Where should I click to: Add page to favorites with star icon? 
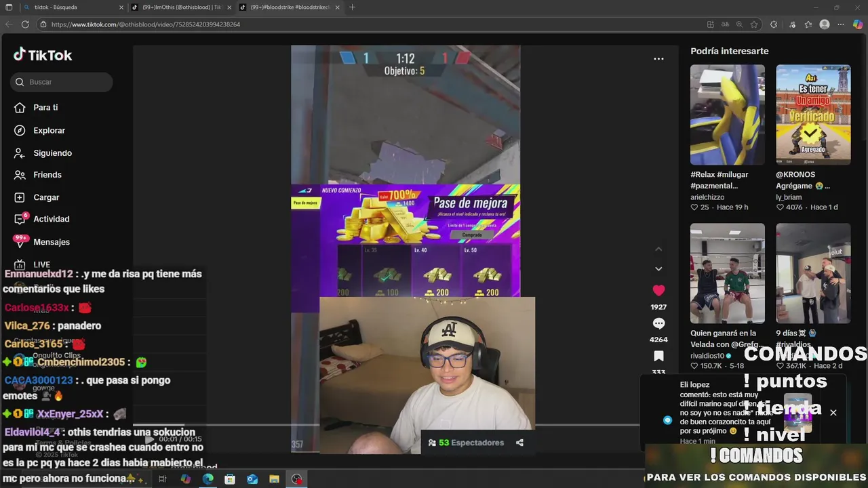point(754,24)
